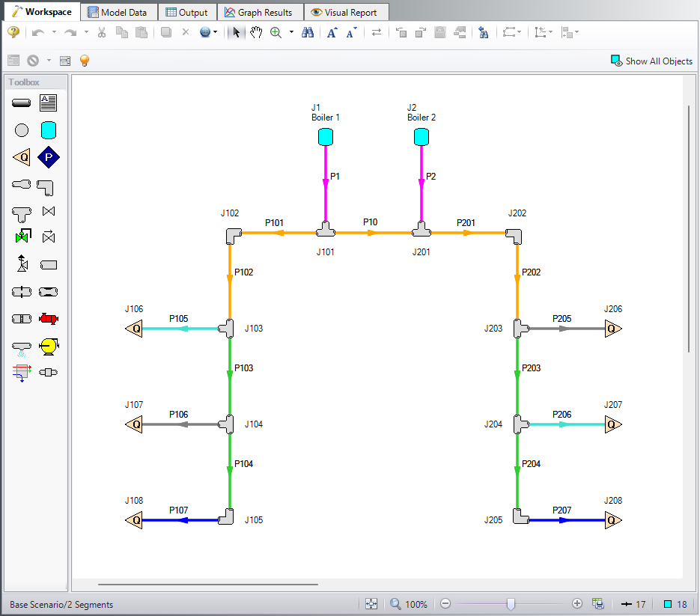
Task: Open the zoom tool dropdown arrow
Action: pyautogui.click(x=290, y=32)
